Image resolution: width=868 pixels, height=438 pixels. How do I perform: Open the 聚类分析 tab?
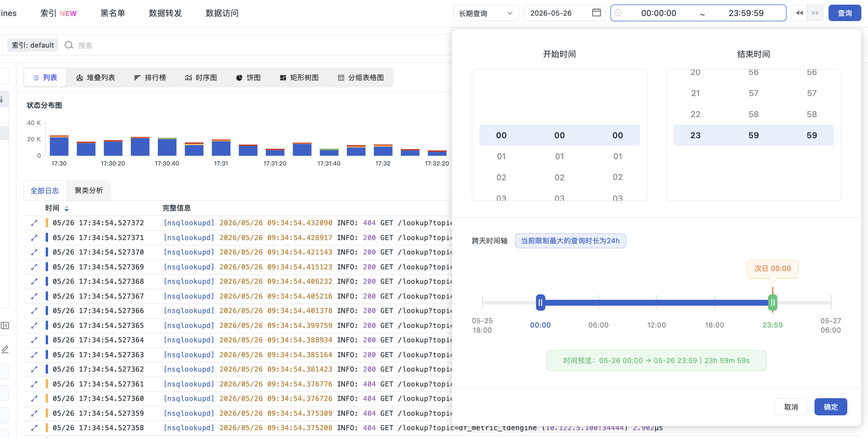click(x=89, y=191)
